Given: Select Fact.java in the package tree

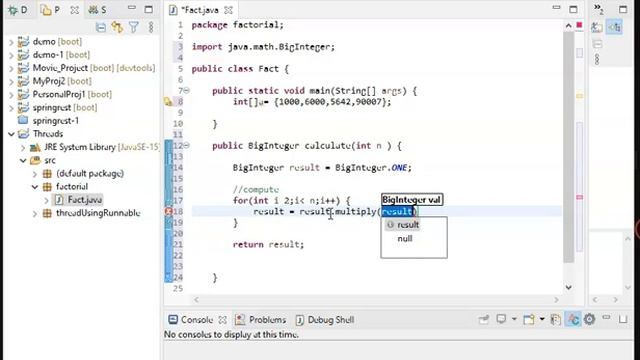Looking at the screenshot, I should (x=84, y=200).
